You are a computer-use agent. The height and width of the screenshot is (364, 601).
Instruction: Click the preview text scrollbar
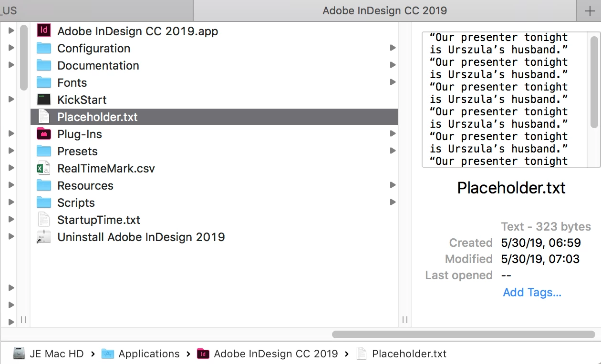pos(594,82)
